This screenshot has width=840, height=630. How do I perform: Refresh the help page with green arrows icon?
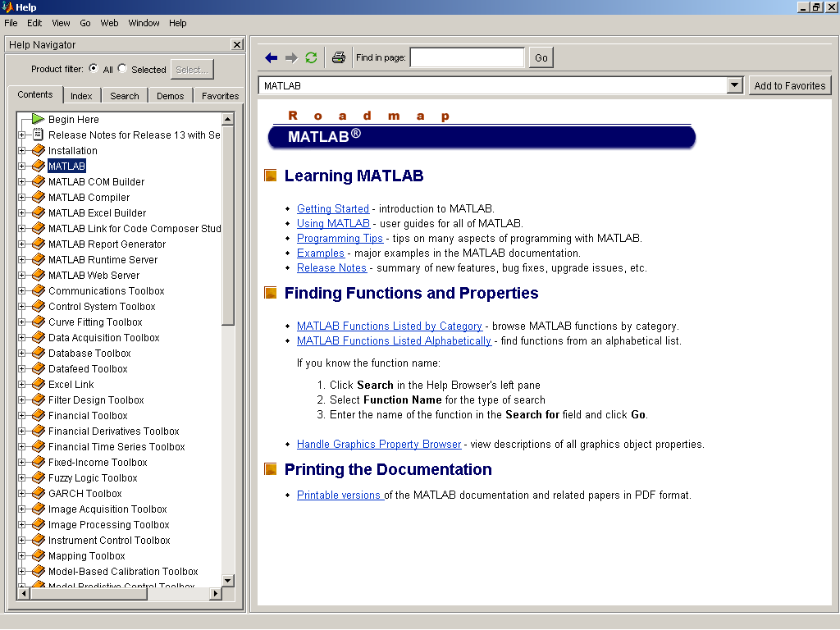coord(311,58)
